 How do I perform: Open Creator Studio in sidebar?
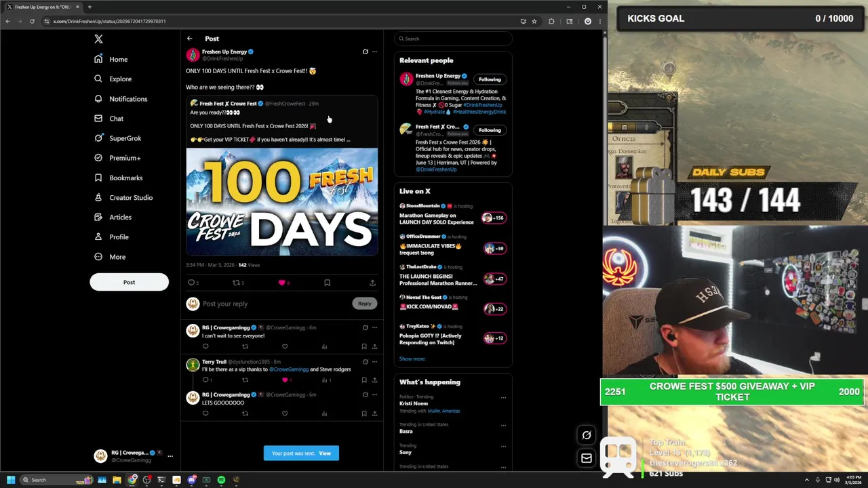click(123, 198)
